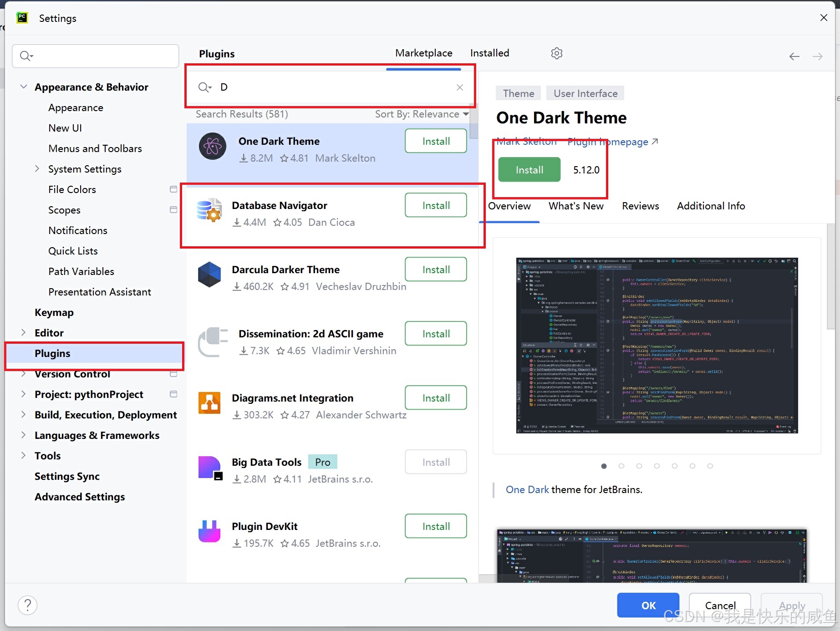Expand System Settings node
This screenshot has height=631, width=840.
[x=37, y=169]
